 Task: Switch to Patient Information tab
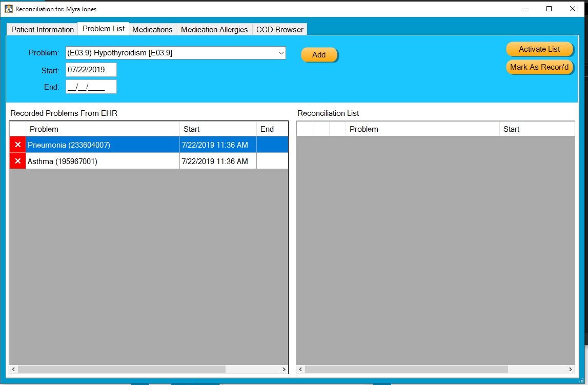pos(43,30)
